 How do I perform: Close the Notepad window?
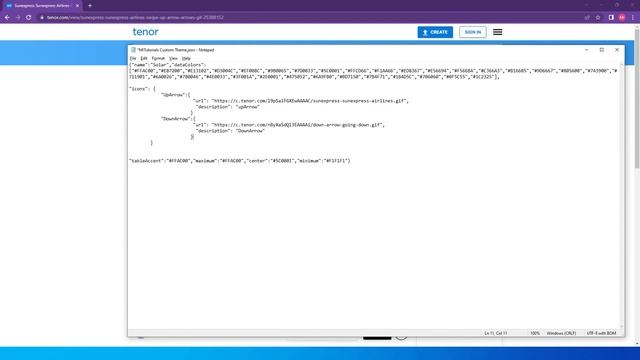click(617, 50)
